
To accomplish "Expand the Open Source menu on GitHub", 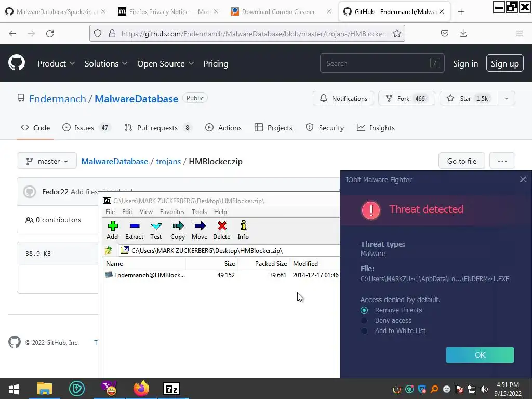I will (165, 63).
